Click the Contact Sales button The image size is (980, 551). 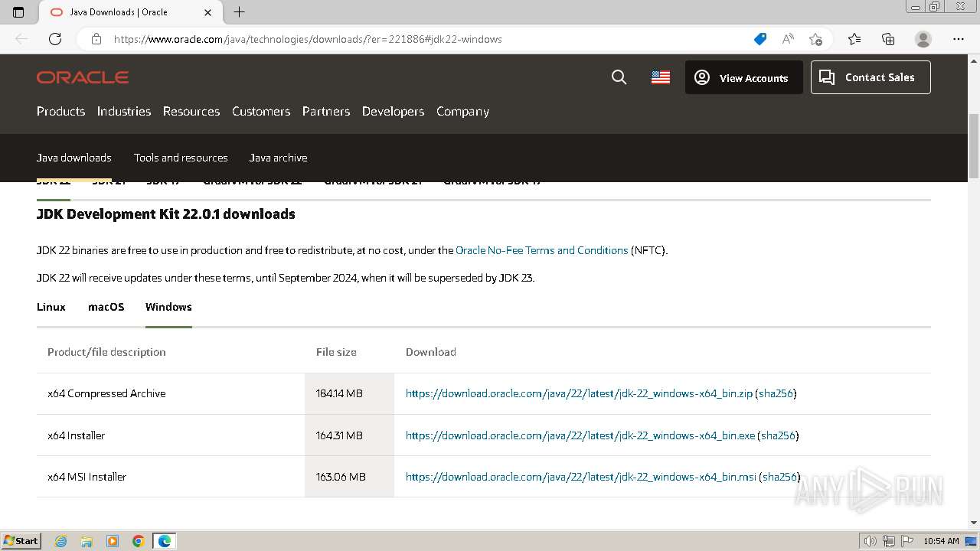871,77
